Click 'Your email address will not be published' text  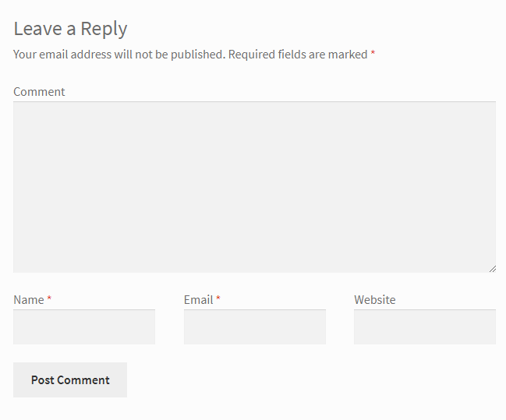pos(119,55)
